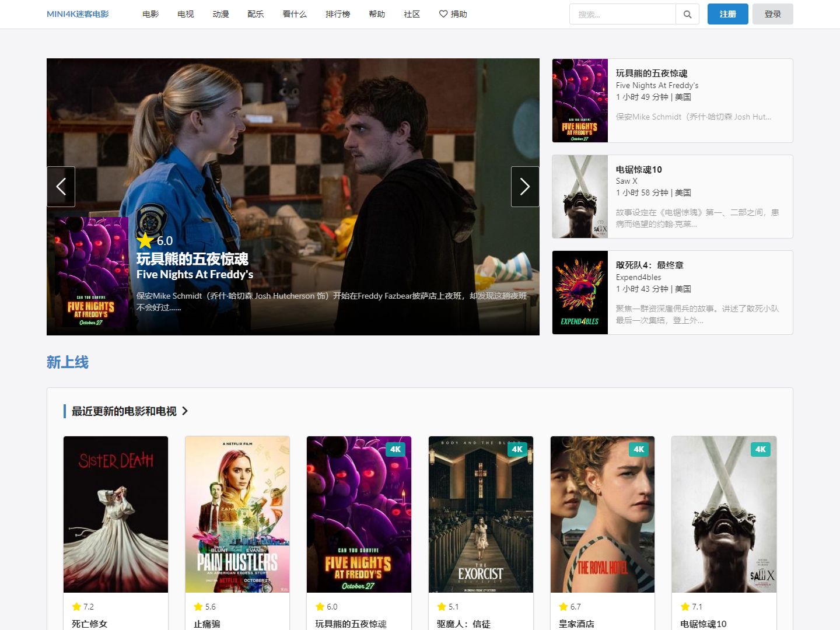This screenshot has width=840, height=630.
Task: Click 捐助 text in navigation
Action: click(459, 14)
